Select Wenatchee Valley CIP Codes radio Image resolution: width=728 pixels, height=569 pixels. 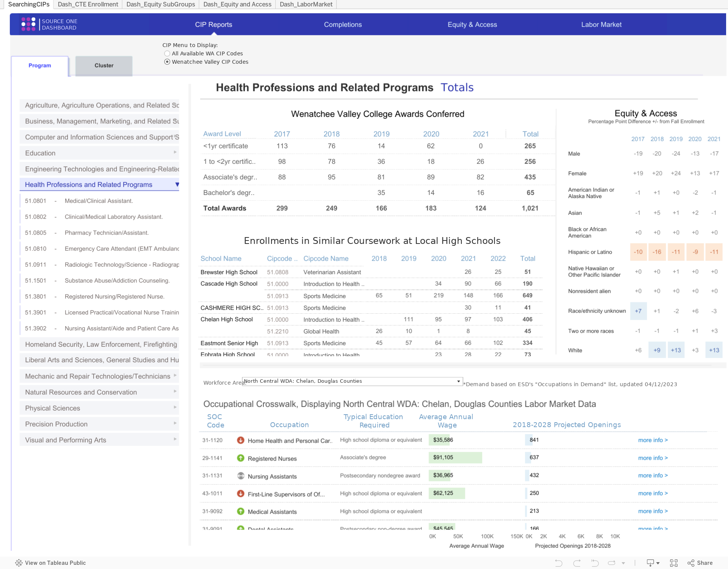point(167,62)
